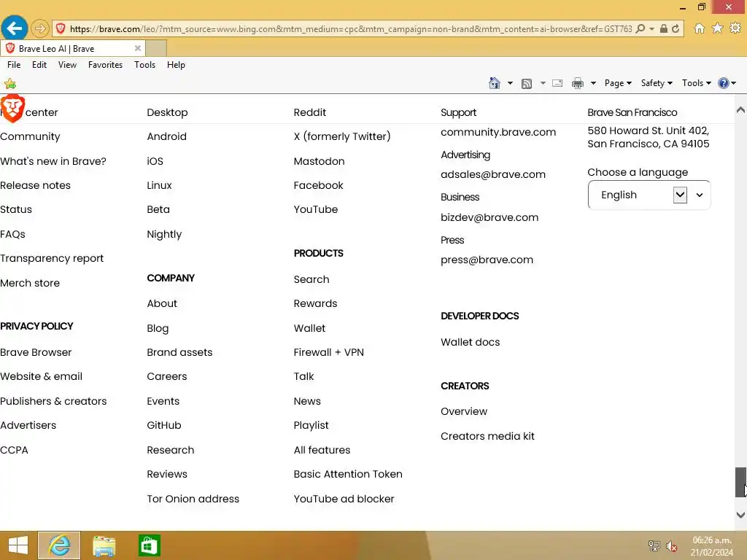Open the View menu
Image resolution: width=747 pixels, height=560 pixels.
pos(67,65)
